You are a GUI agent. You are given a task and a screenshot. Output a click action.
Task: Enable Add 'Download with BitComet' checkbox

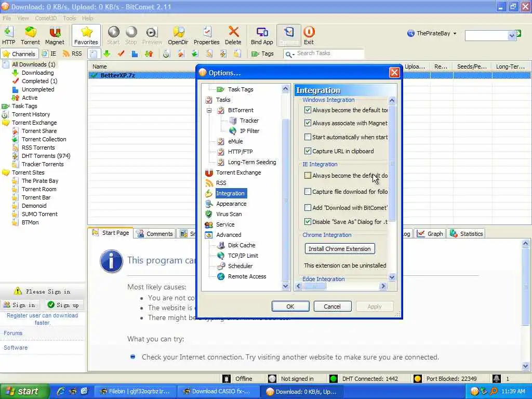click(308, 207)
